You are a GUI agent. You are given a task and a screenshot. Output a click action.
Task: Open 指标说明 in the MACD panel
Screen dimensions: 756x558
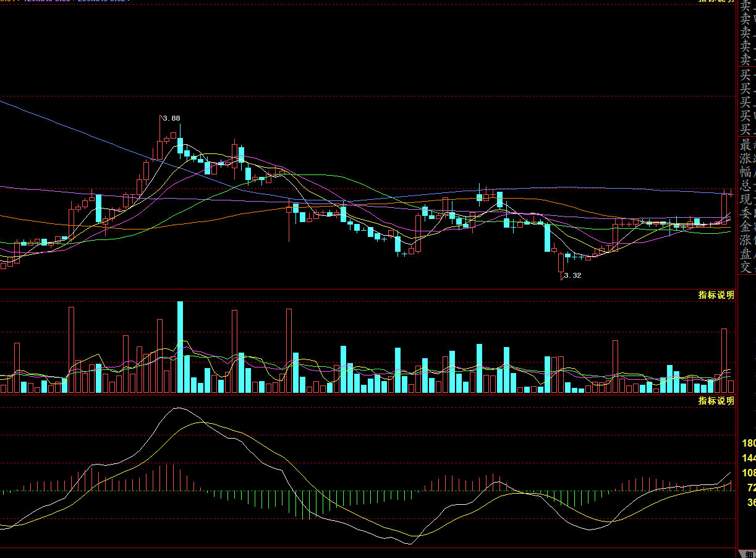tap(716, 401)
